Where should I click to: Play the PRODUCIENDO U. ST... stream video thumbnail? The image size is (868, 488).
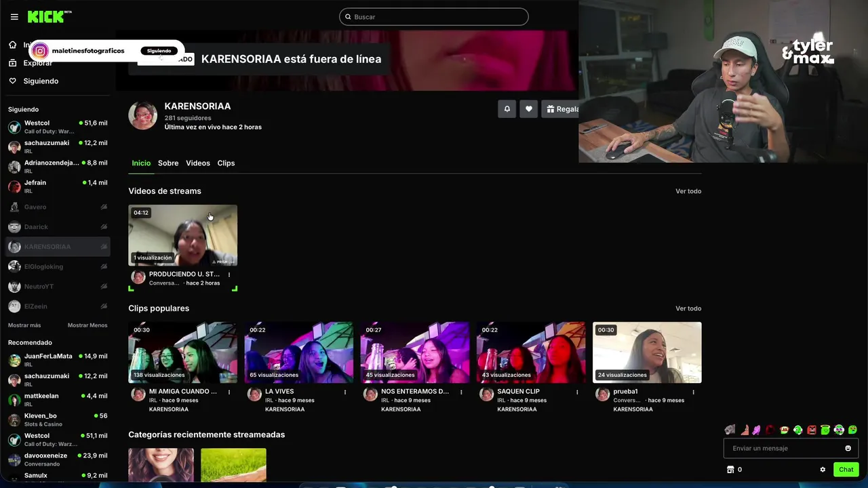point(183,235)
